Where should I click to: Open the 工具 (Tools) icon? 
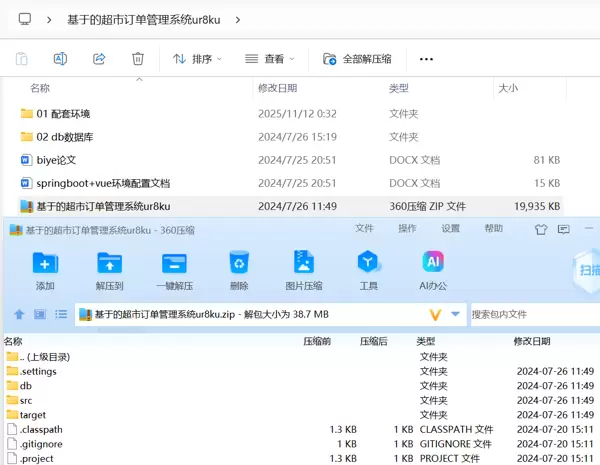pos(369,264)
